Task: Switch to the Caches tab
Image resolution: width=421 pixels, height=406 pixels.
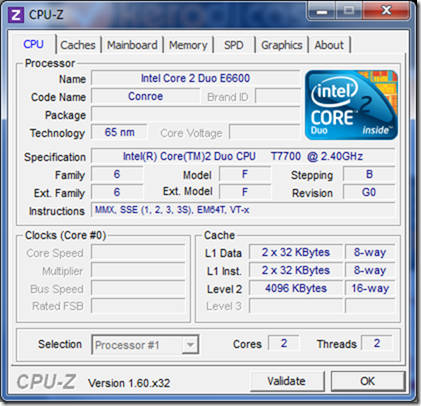Action: (x=78, y=45)
